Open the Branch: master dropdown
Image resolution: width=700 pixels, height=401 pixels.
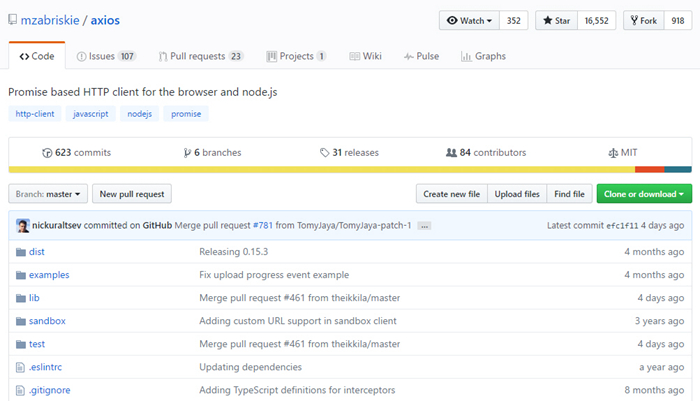(48, 194)
